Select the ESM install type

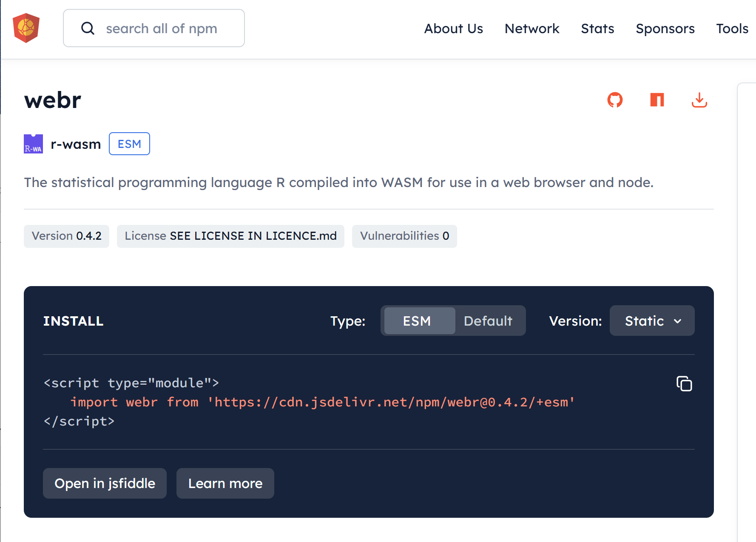[x=418, y=321]
